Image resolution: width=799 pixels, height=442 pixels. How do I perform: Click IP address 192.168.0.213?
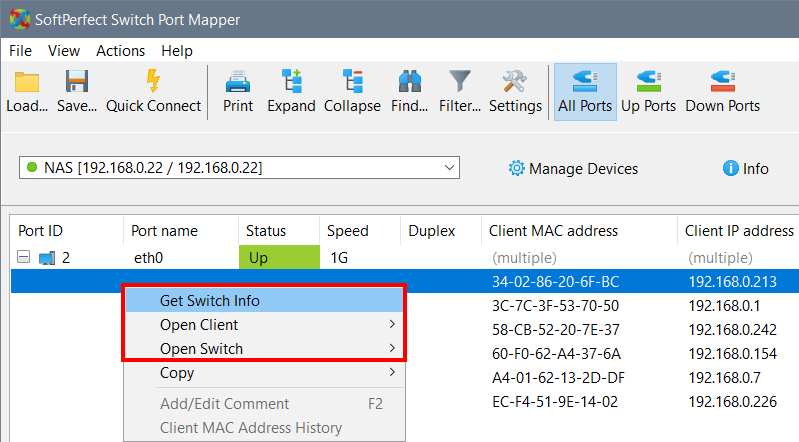click(733, 282)
